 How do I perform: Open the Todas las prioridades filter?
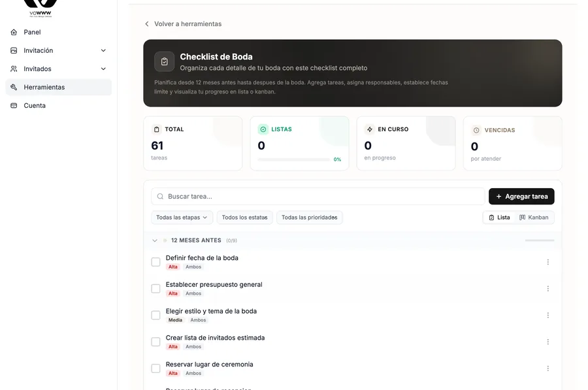pyautogui.click(x=310, y=218)
